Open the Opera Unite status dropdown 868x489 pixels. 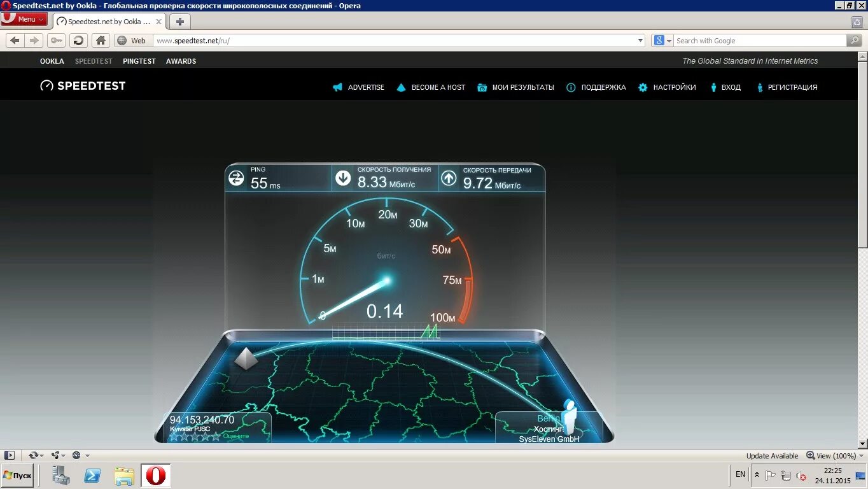(x=59, y=455)
